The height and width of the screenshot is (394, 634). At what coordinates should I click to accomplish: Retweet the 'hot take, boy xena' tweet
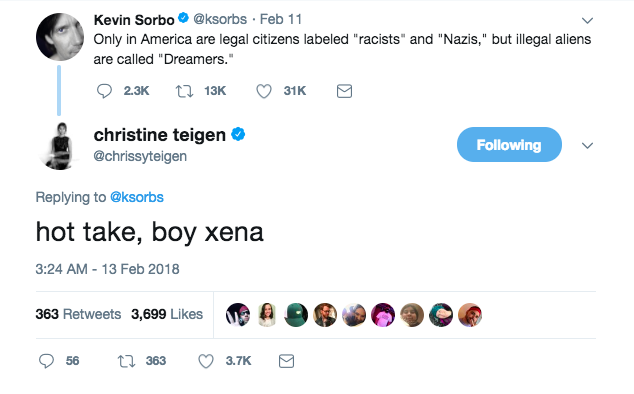point(126,361)
